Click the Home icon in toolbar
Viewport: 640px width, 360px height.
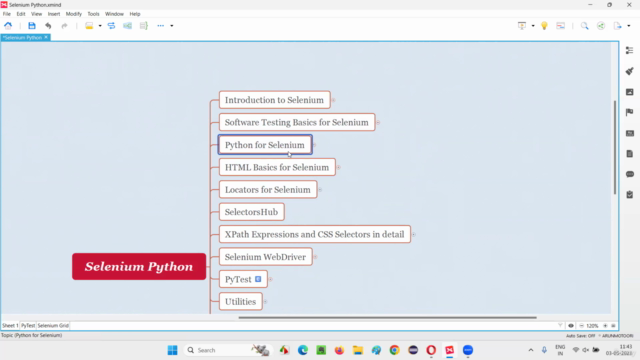[x=8, y=26]
